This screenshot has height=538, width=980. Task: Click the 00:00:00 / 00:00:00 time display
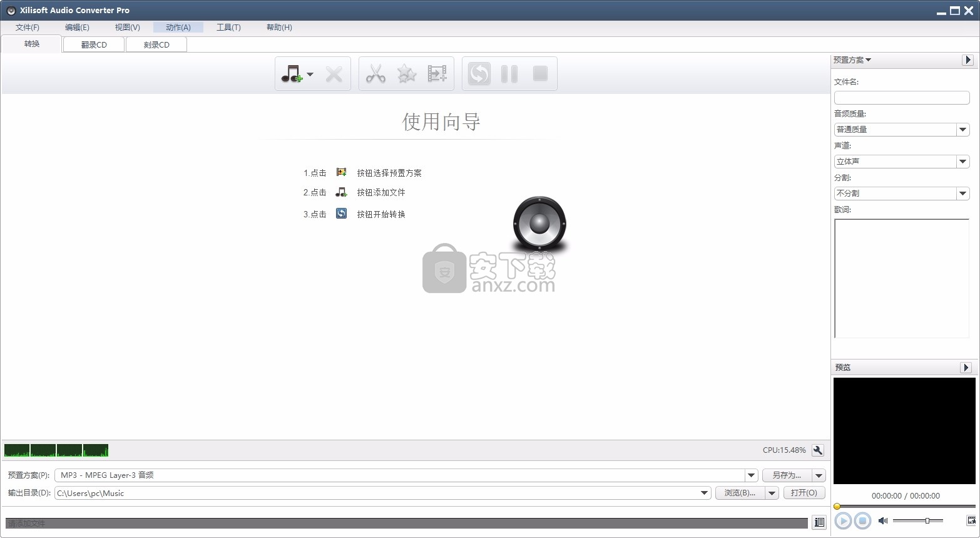tap(906, 496)
